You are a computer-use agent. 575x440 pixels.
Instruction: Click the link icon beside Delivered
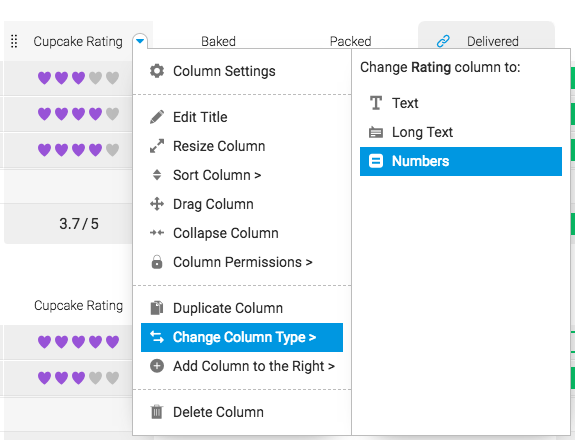(x=443, y=41)
